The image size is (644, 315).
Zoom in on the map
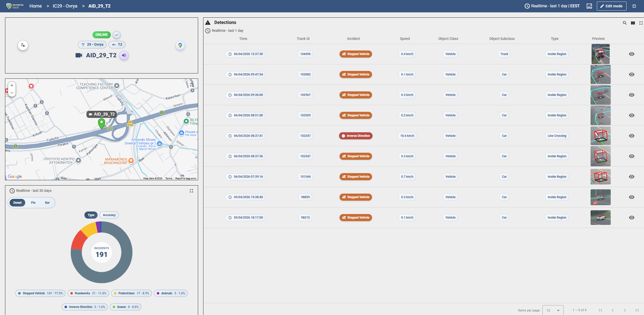pyautogui.click(x=12, y=86)
